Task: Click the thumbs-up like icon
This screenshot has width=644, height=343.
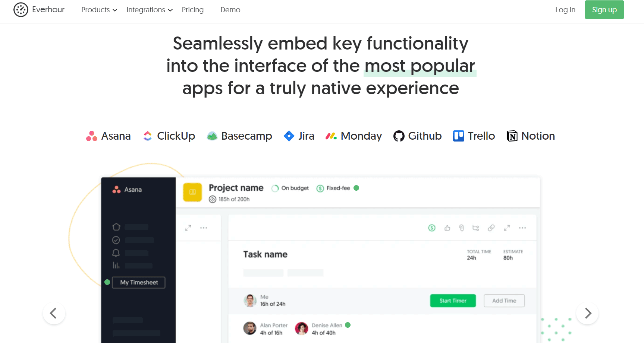Action: [x=447, y=228]
